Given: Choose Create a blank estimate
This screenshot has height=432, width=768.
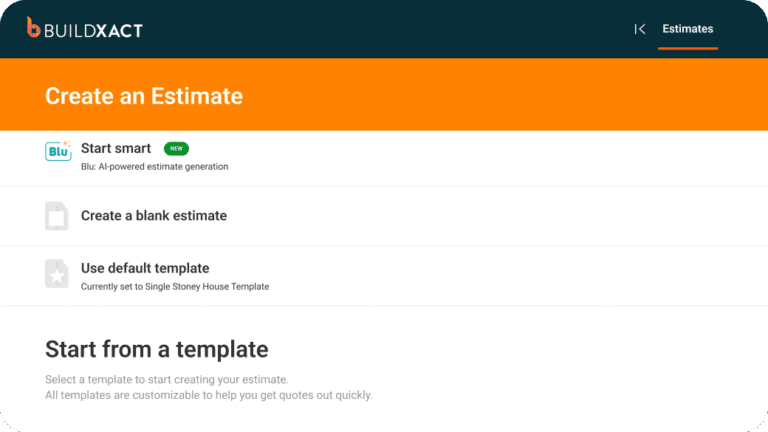Looking at the screenshot, I should [x=154, y=216].
